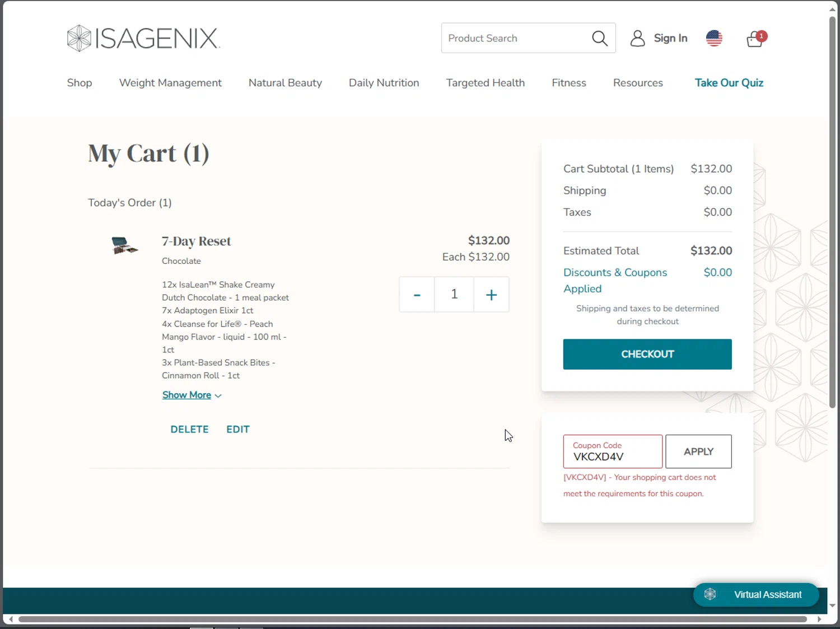Viewport: 840px width, 629px height.
Task: Click the Virtual Assistant snowflake icon
Action: click(710, 594)
